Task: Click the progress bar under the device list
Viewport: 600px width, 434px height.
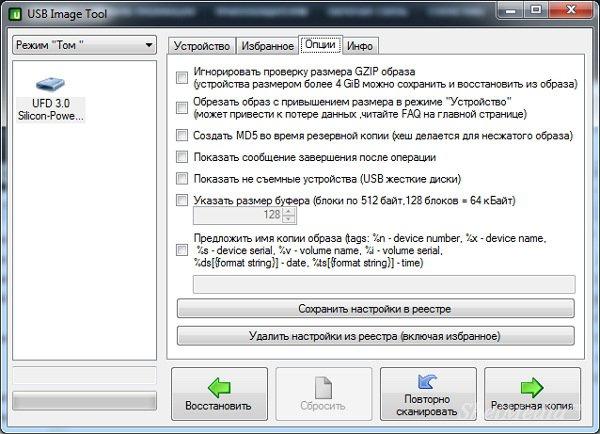Action: (x=85, y=401)
